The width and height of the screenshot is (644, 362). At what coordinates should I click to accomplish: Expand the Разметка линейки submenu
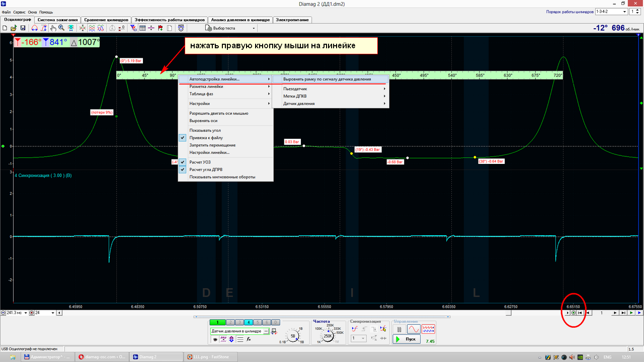(x=226, y=86)
